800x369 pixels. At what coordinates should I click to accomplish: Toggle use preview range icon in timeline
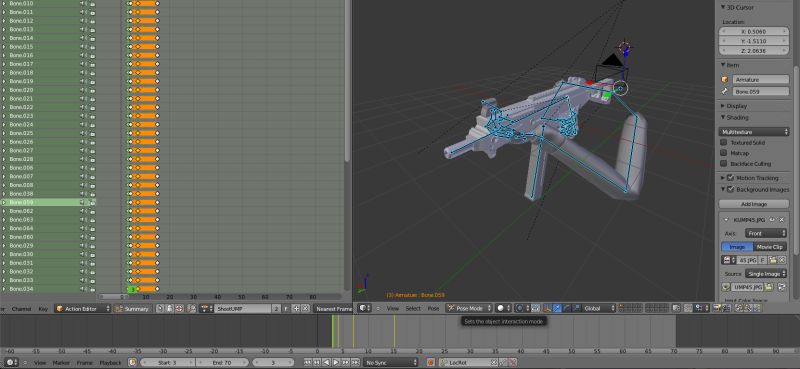point(132,362)
